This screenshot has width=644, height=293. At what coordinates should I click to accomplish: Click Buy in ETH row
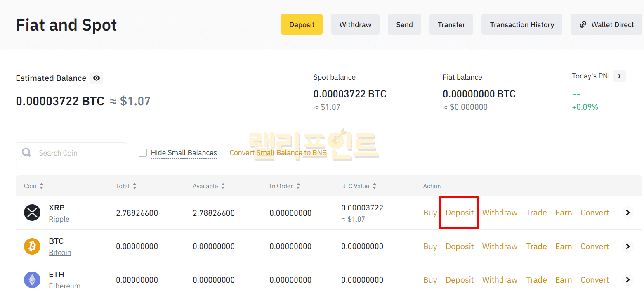[x=430, y=280]
